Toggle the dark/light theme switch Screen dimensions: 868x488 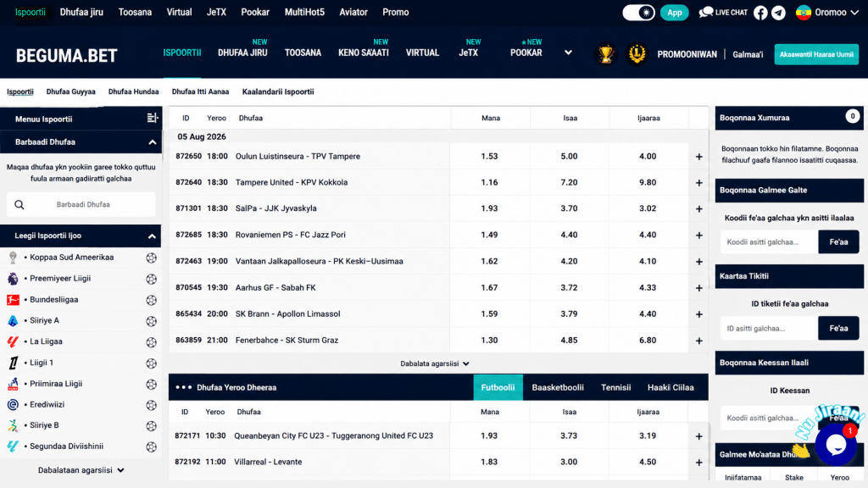click(638, 12)
